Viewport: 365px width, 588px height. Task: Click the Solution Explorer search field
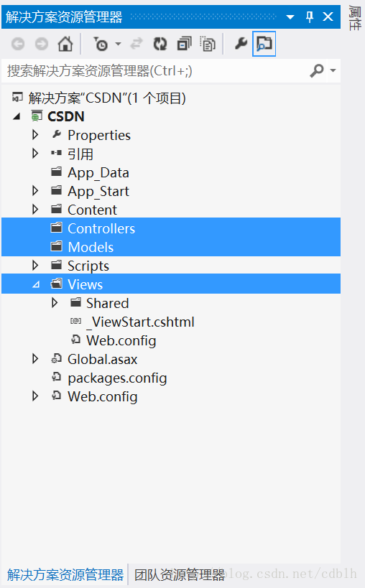(157, 70)
